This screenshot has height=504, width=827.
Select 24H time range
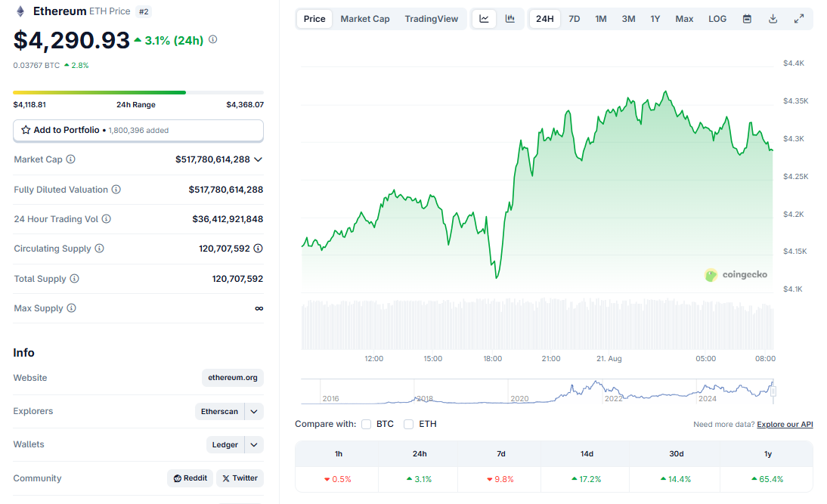point(545,19)
